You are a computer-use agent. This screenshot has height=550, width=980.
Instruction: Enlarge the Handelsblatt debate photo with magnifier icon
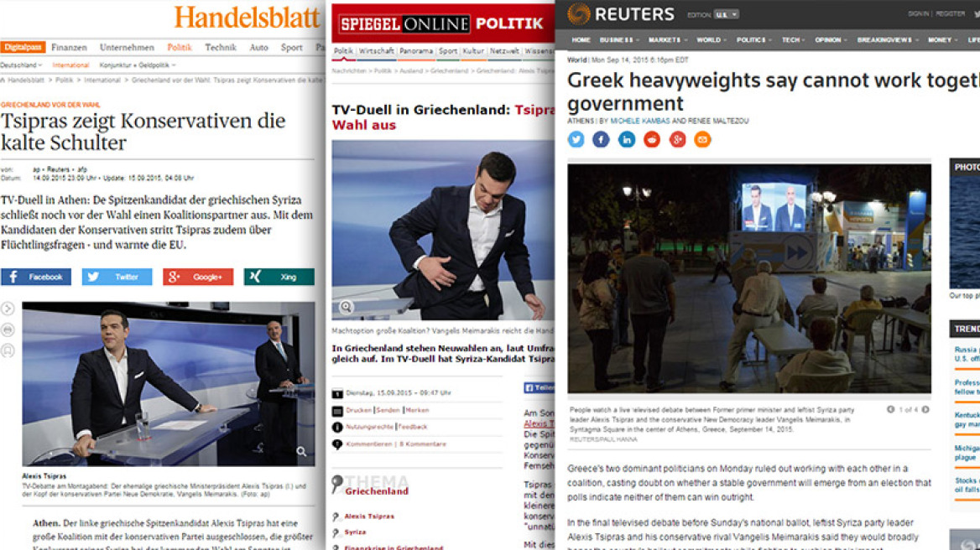click(301, 451)
